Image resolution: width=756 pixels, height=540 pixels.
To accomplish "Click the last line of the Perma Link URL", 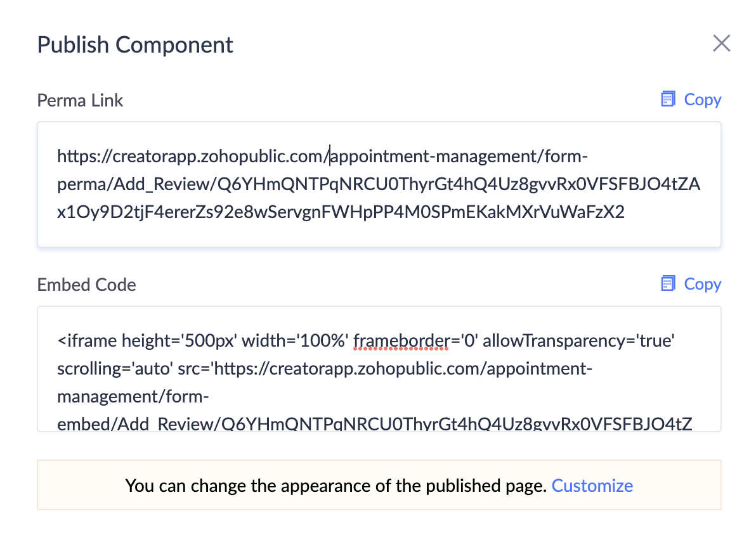I will [x=341, y=212].
